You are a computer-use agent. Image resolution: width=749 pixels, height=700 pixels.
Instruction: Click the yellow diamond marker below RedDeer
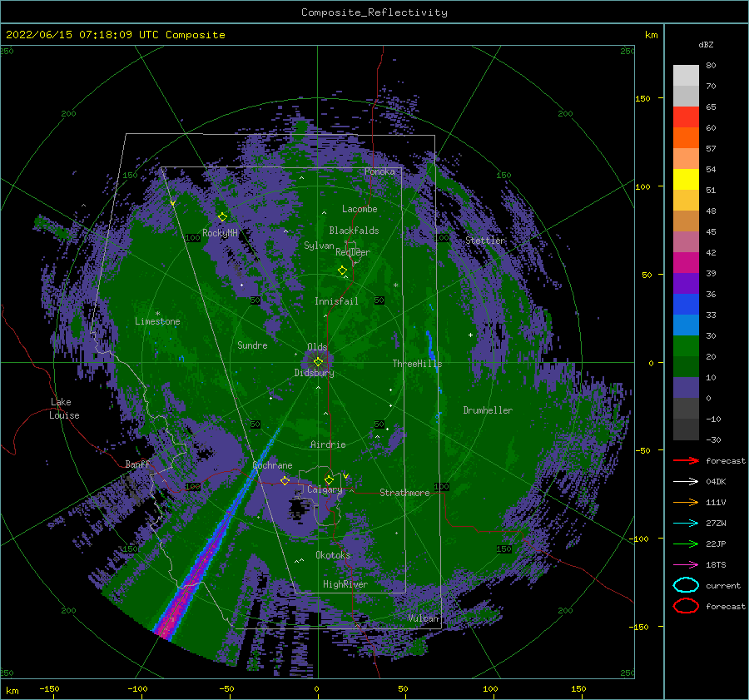pos(342,271)
